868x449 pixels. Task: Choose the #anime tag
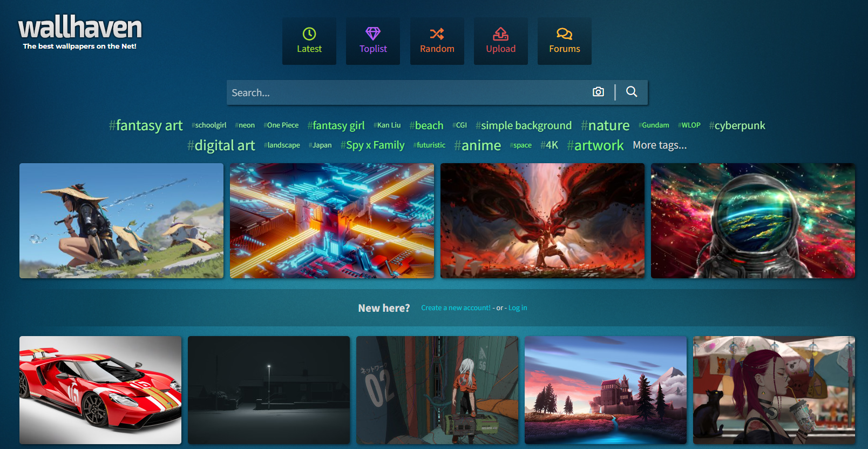478,145
